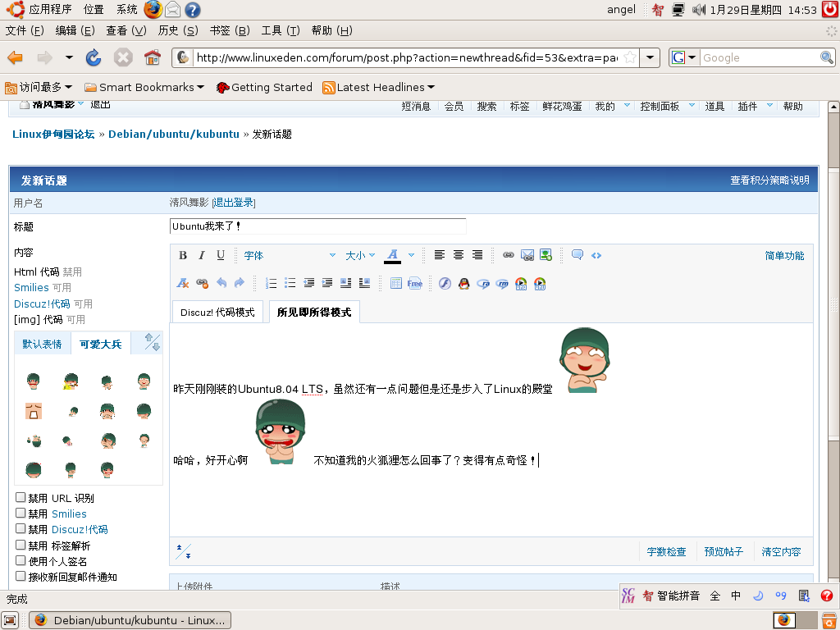Select the 默认表情 smiley tab

(x=42, y=345)
